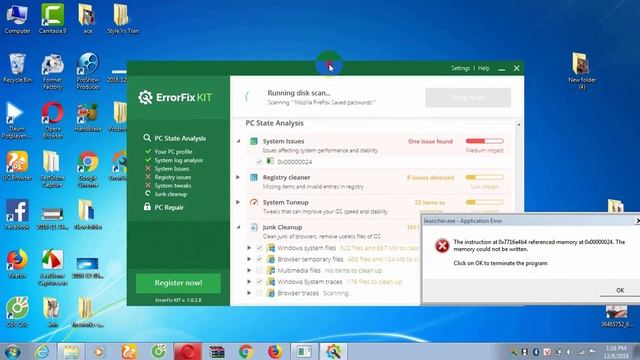The height and width of the screenshot is (360, 640).
Task: Click the System Issues category icon
Action: [x=253, y=141]
